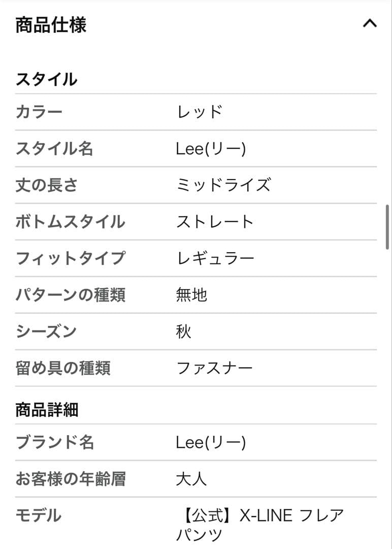The height and width of the screenshot is (549, 392).
Task: Click the 丈の長さ label
Action: [47, 185]
